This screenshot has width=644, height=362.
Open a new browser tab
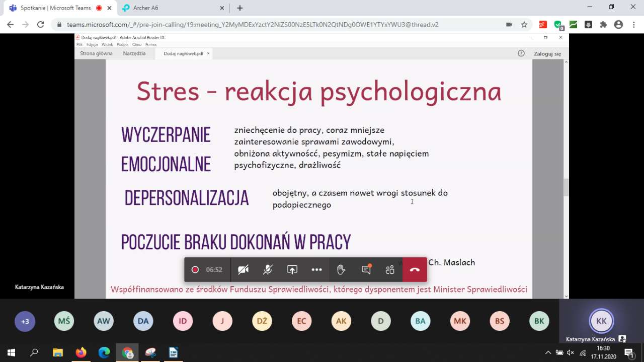click(240, 8)
